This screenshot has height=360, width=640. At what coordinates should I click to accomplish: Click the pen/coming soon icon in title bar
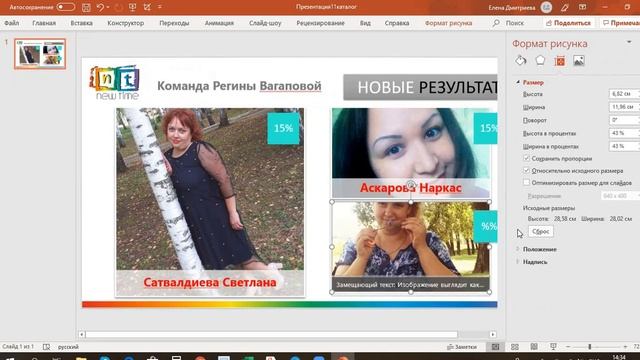click(x=564, y=7)
